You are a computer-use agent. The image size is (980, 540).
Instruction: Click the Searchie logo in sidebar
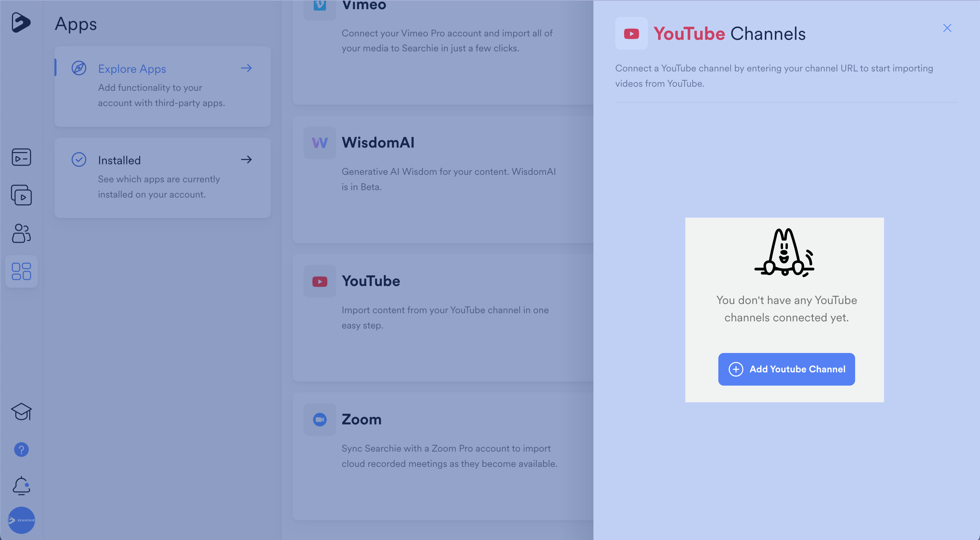tap(21, 22)
